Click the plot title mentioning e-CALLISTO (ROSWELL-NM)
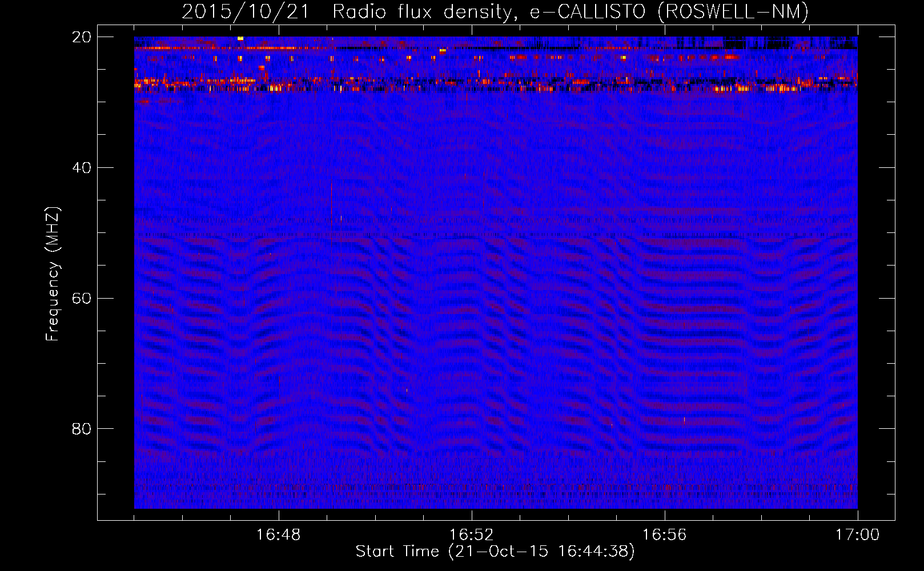This screenshot has height=571, width=924. [495, 11]
